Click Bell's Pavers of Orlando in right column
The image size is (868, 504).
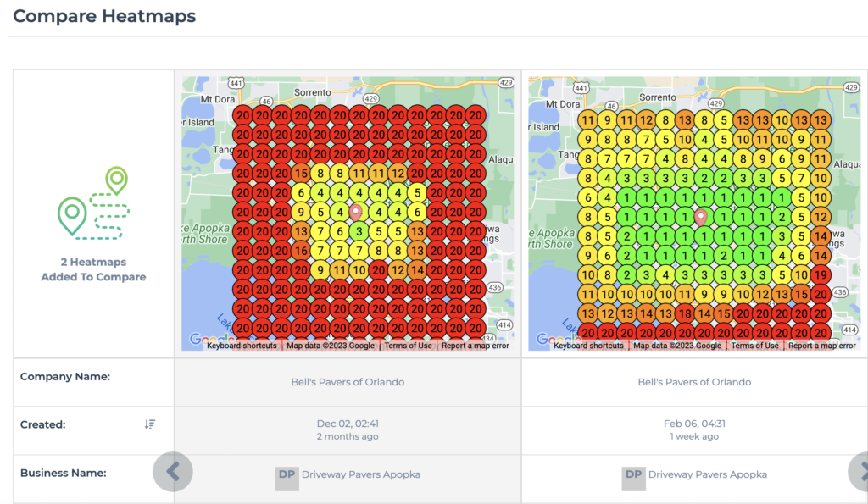tap(694, 382)
